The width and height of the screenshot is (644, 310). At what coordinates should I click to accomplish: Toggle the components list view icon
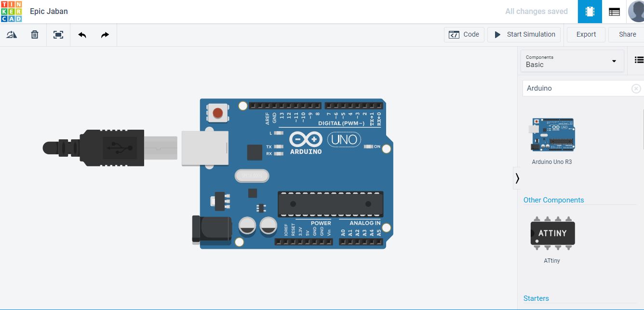pos(639,60)
